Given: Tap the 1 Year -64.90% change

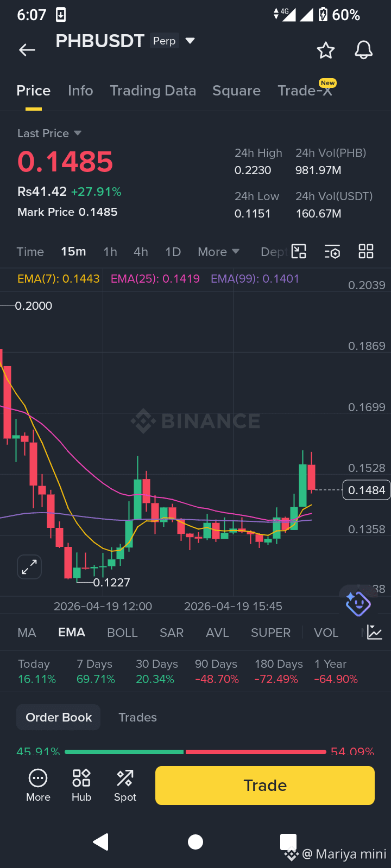Looking at the screenshot, I should tap(336, 672).
